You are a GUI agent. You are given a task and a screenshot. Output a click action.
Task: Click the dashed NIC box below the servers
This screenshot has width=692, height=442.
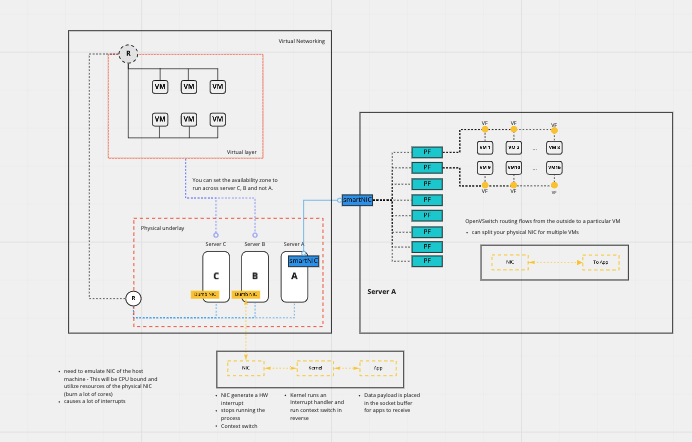[246, 368]
